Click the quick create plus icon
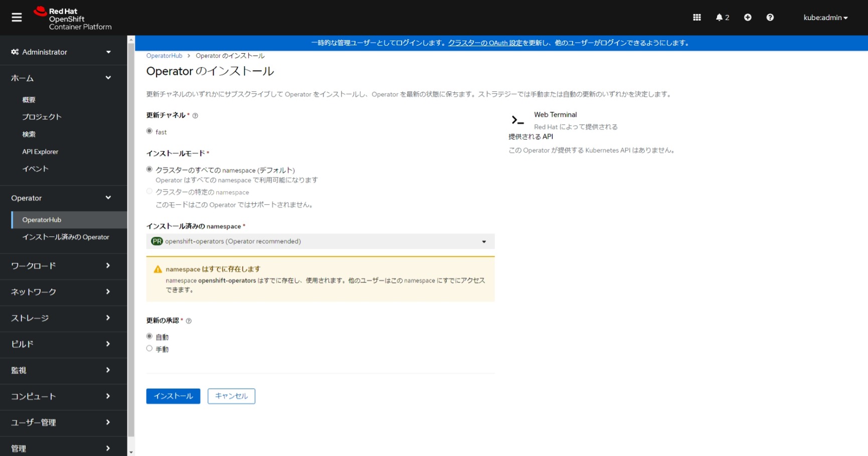Viewport: 868px width, 456px height. [747, 17]
